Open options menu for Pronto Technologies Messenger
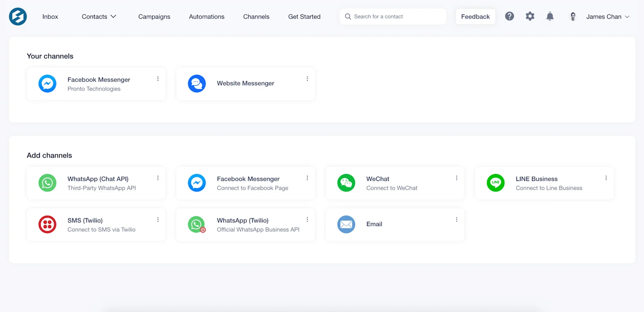This screenshot has height=312, width=644. tap(158, 79)
